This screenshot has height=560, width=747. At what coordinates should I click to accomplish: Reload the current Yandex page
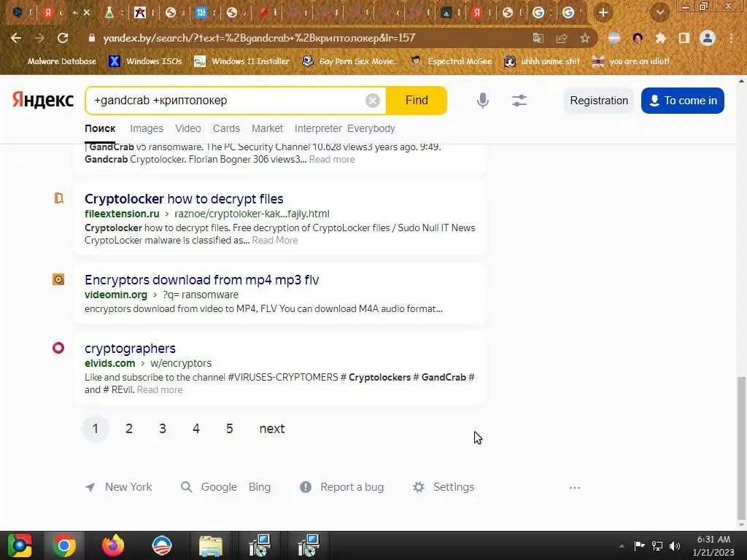(x=63, y=38)
